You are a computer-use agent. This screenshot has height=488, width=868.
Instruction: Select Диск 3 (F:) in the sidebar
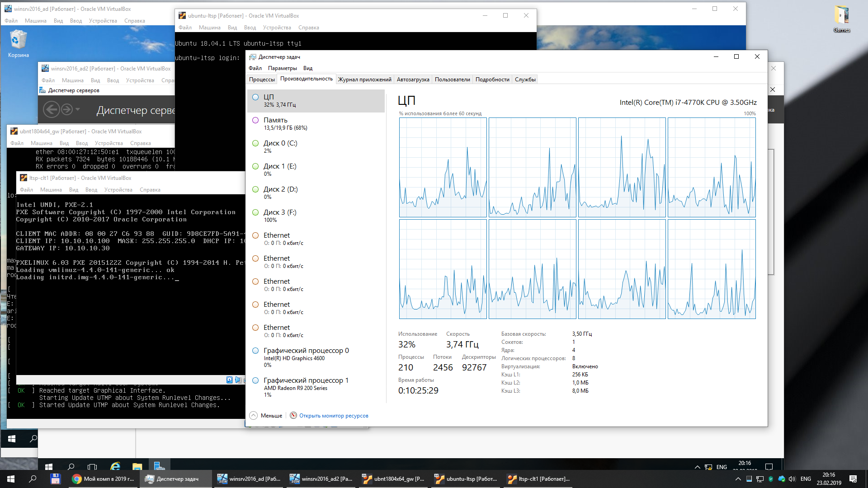point(316,216)
